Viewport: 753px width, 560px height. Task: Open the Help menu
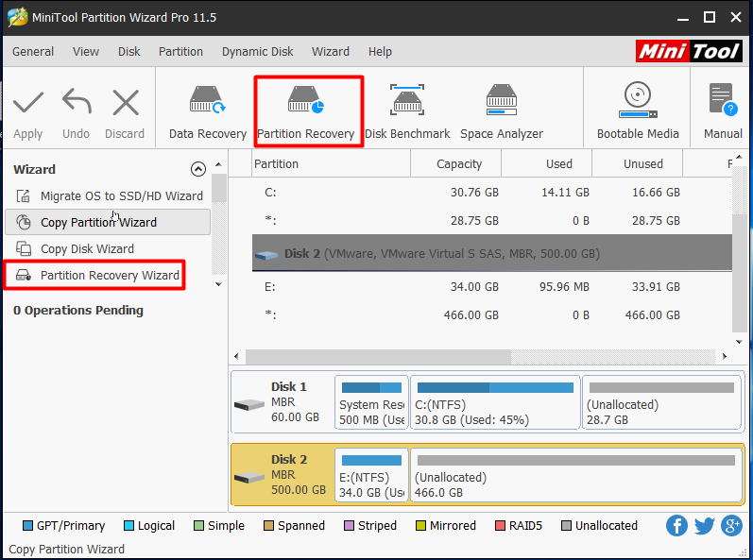(381, 51)
